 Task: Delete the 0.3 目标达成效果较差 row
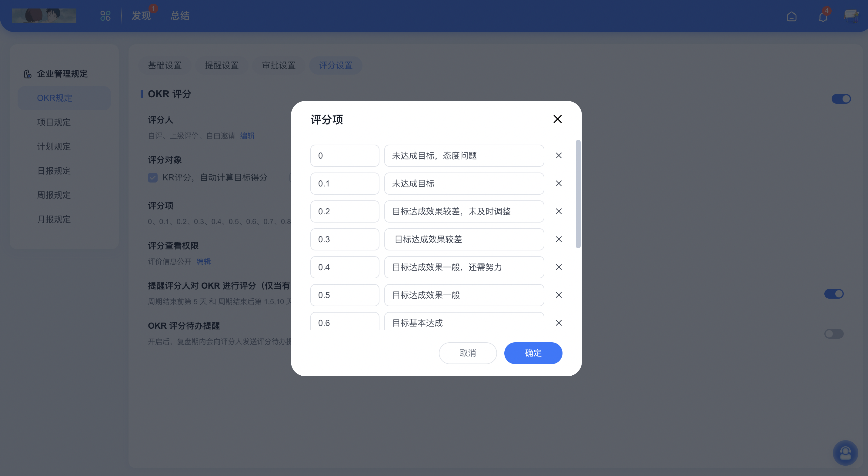pyautogui.click(x=559, y=239)
